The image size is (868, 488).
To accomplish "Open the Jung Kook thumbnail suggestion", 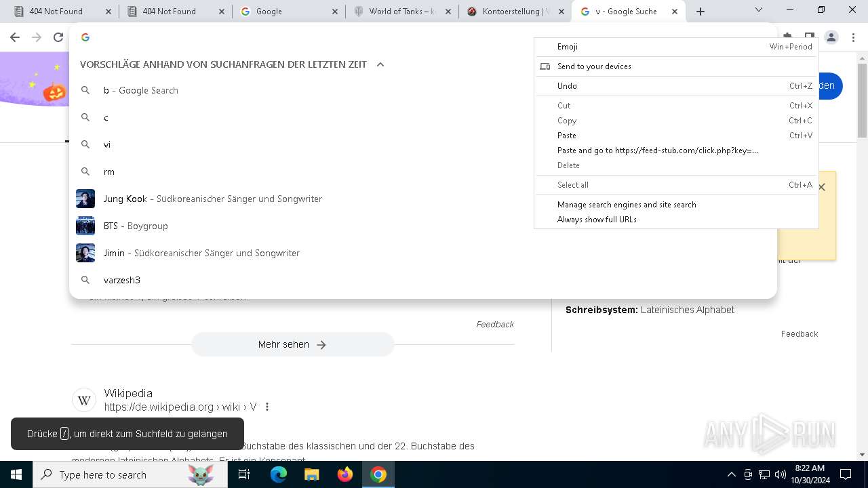I will [85, 199].
